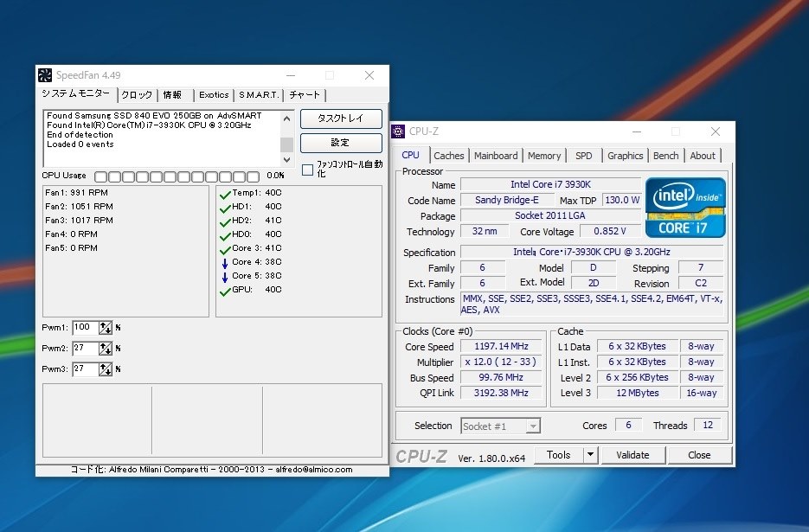The height and width of the screenshot is (532, 809).
Task: Open the Tools dropdown arrow in CPU-Z
Action: click(x=590, y=455)
